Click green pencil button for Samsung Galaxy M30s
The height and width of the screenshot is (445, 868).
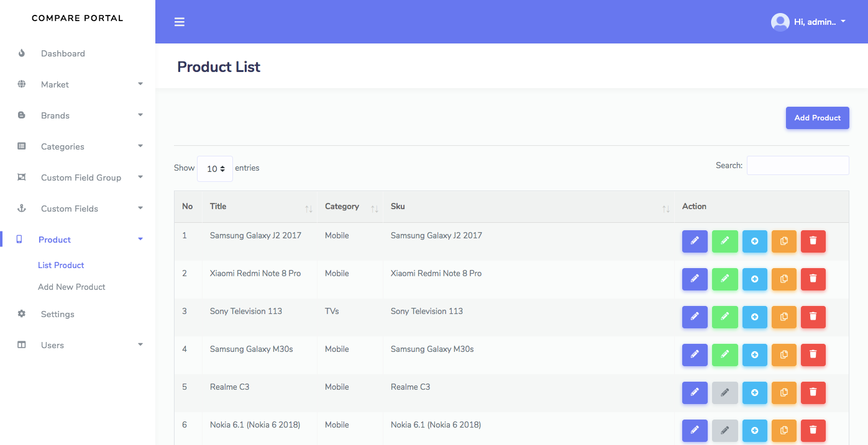point(724,355)
